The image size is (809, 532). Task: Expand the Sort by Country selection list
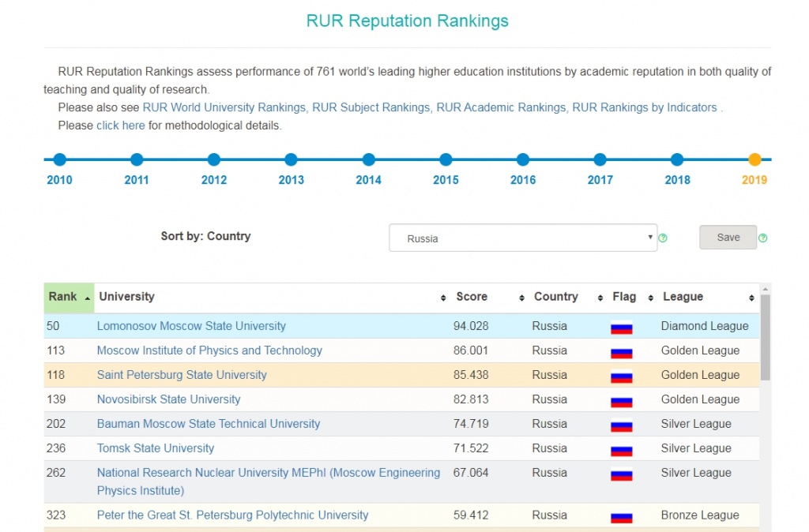tap(522, 237)
